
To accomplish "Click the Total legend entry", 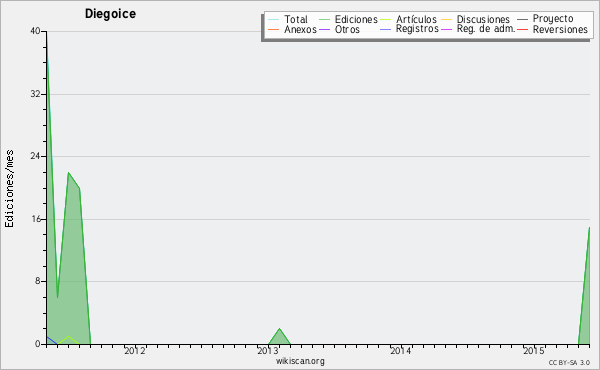I will 288,19.
